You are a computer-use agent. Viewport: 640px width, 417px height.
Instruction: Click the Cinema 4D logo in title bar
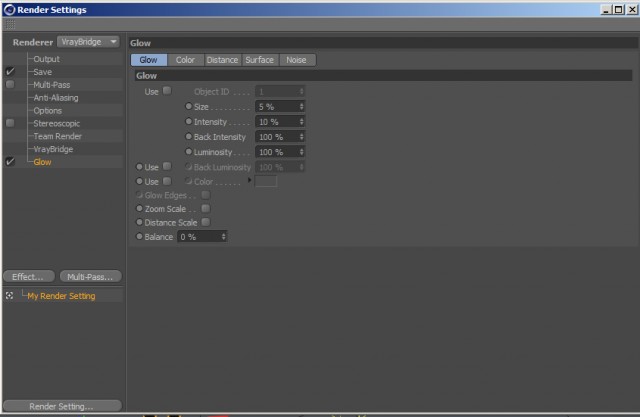coord(9,9)
